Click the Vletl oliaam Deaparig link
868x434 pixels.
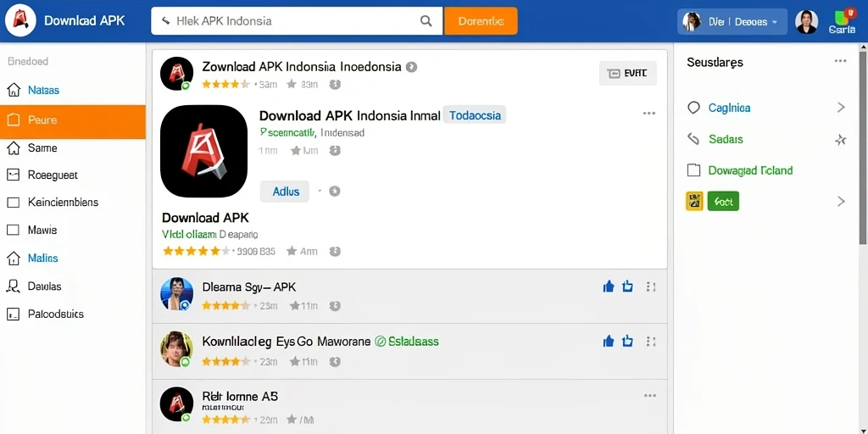coord(210,234)
